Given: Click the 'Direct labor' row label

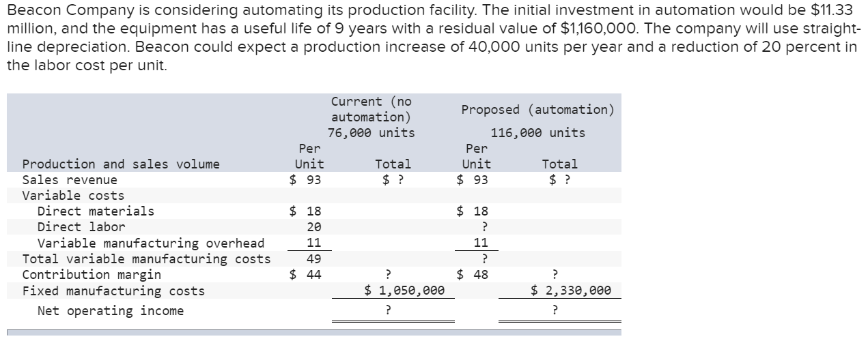Looking at the screenshot, I should [x=81, y=227].
